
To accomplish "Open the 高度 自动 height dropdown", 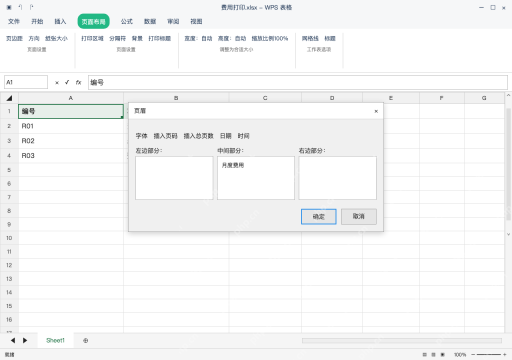I will coord(232,39).
